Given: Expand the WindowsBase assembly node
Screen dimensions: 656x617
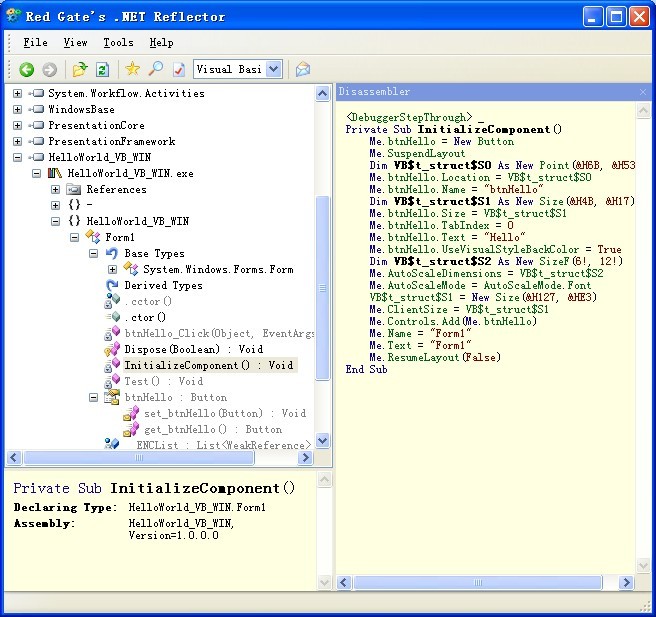Looking at the screenshot, I should click(x=17, y=109).
